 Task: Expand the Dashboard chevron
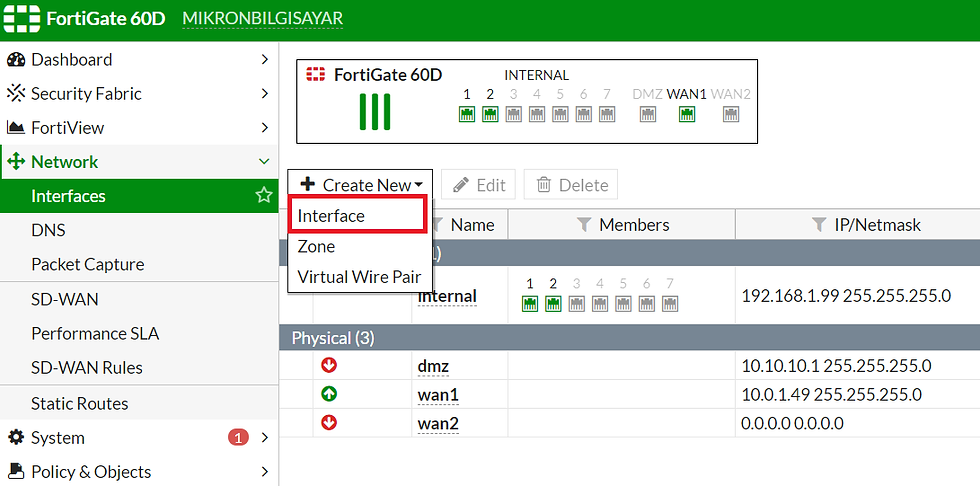click(264, 59)
